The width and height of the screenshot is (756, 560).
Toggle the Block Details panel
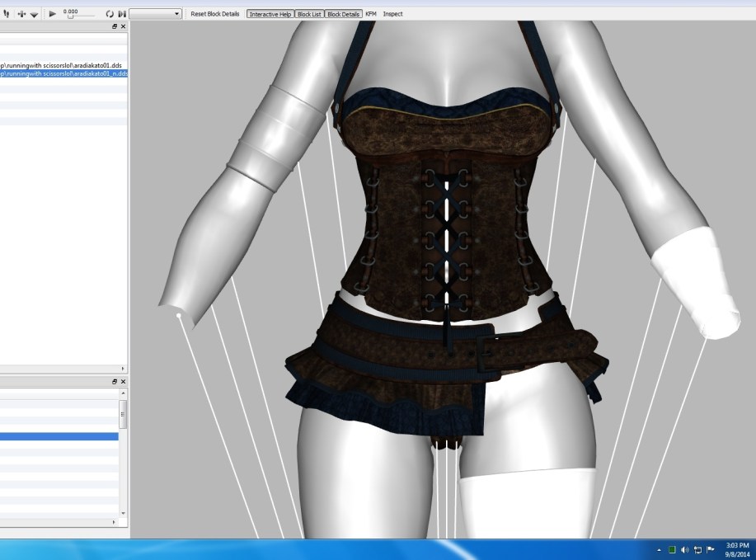click(343, 14)
